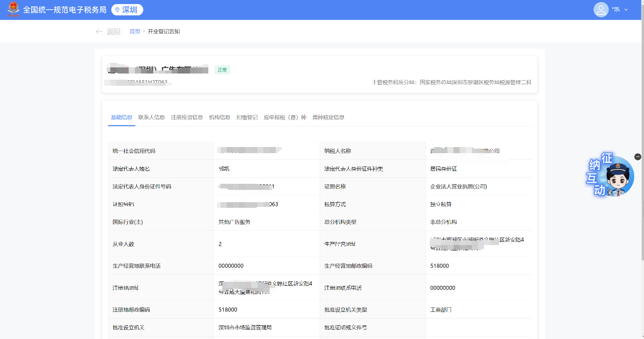The height and width of the screenshot is (339, 644).
Task: Click the 国标行业(主) label
Action: coord(127,222)
